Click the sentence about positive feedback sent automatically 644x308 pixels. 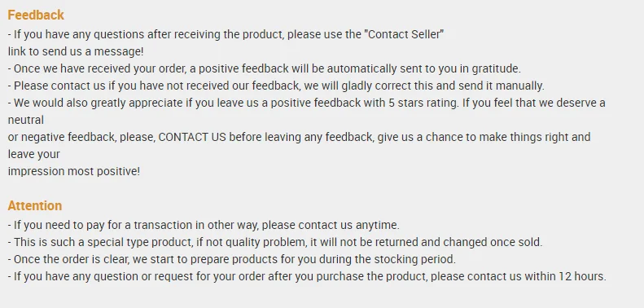click(265, 69)
